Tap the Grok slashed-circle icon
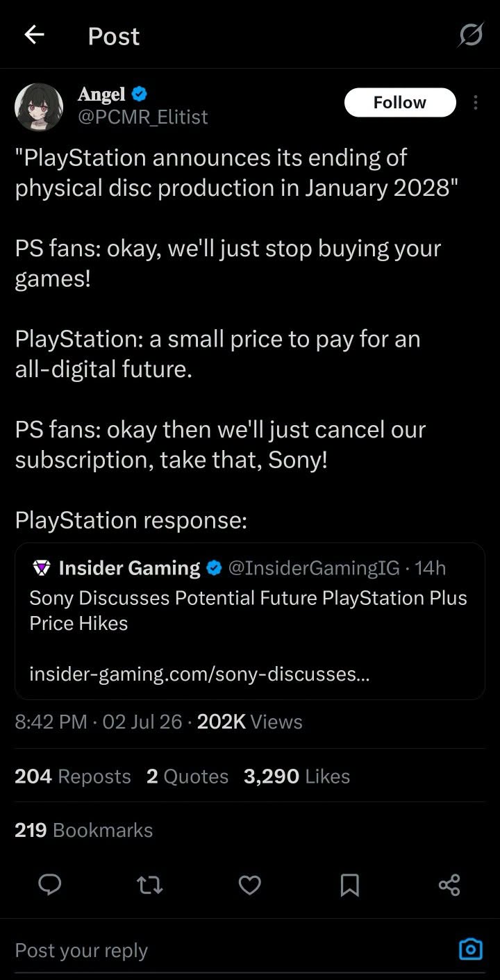This screenshot has width=500, height=980. point(470,35)
